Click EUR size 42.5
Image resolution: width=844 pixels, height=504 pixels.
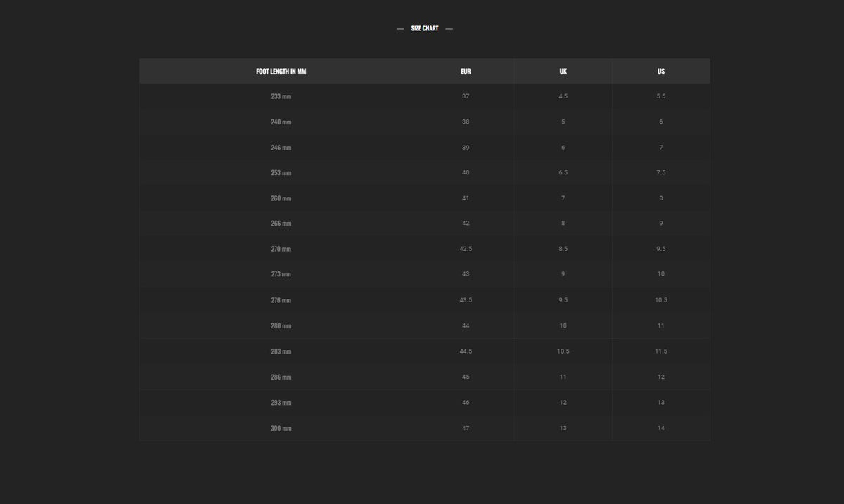coord(466,248)
